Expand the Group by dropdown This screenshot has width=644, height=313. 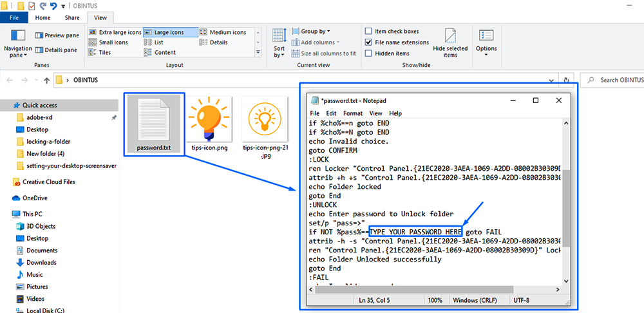(x=315, y=31)
